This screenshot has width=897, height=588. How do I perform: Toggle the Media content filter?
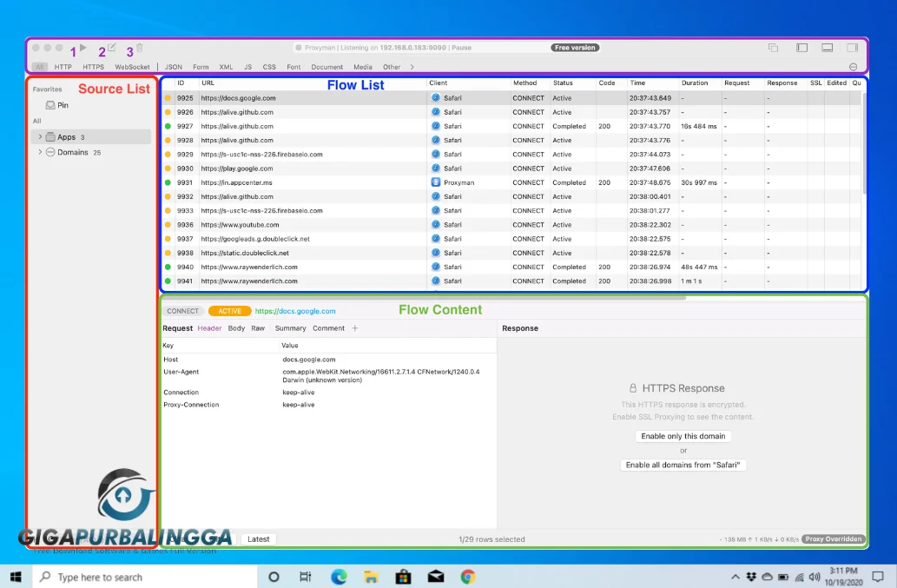(363, 67)
